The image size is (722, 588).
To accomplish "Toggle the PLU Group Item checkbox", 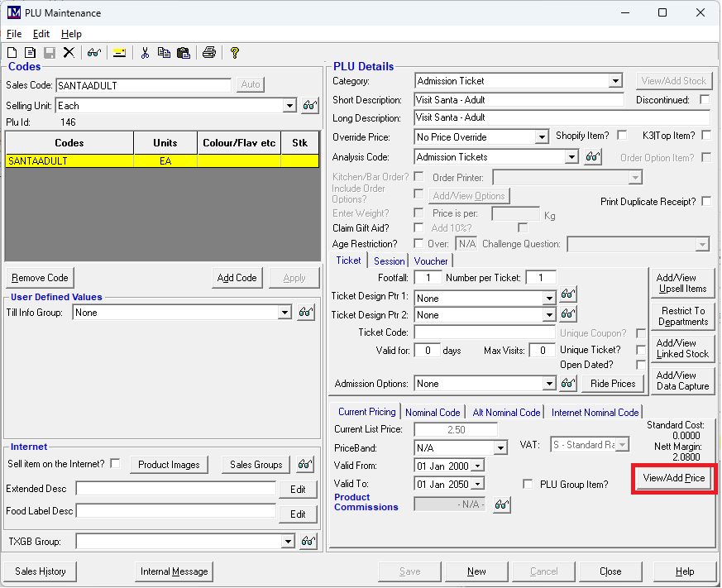I will pos(528,484).
